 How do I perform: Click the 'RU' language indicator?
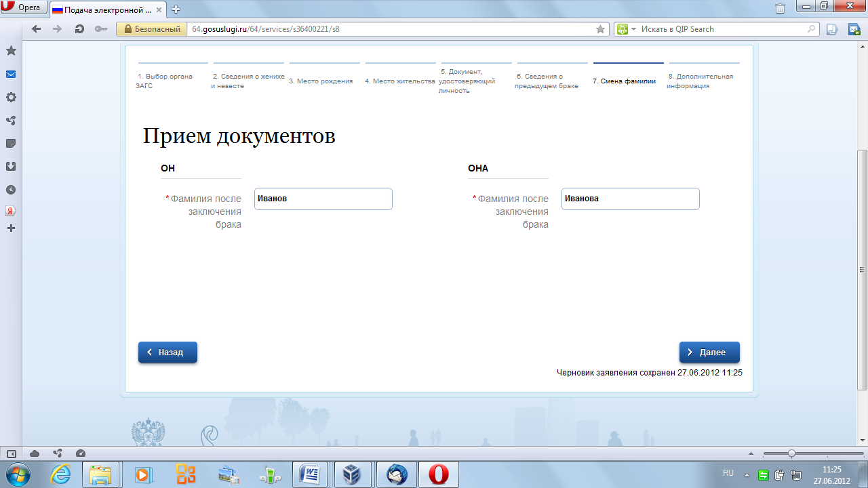tap(728, 472)
